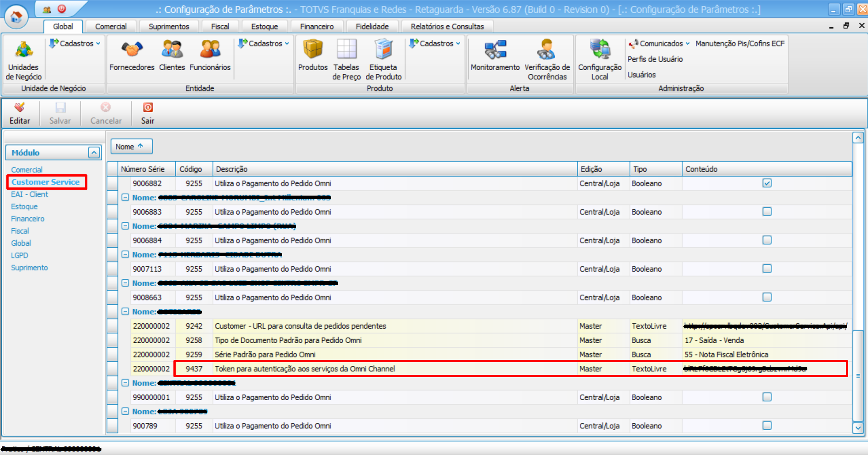Open Cadastros dropdown in Unidade de Negócio group

pyautogui.click(x=75, y=43)
